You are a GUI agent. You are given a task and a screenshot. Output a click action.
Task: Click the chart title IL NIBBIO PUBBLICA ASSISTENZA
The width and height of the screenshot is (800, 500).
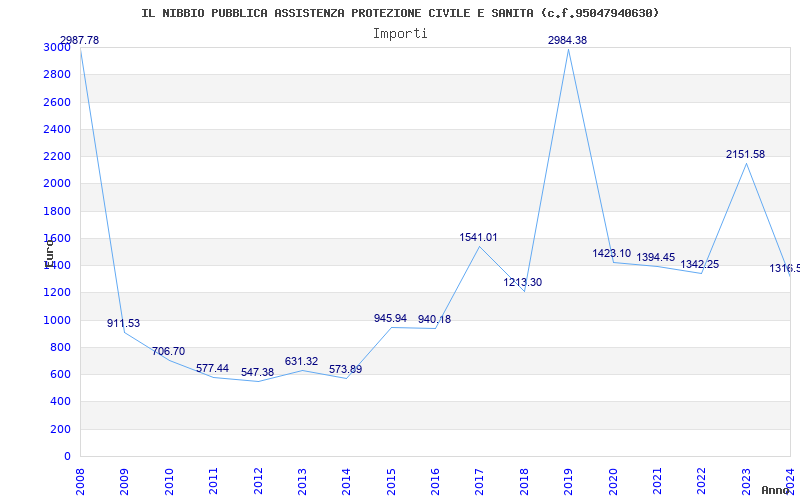[x=401, y=13]
